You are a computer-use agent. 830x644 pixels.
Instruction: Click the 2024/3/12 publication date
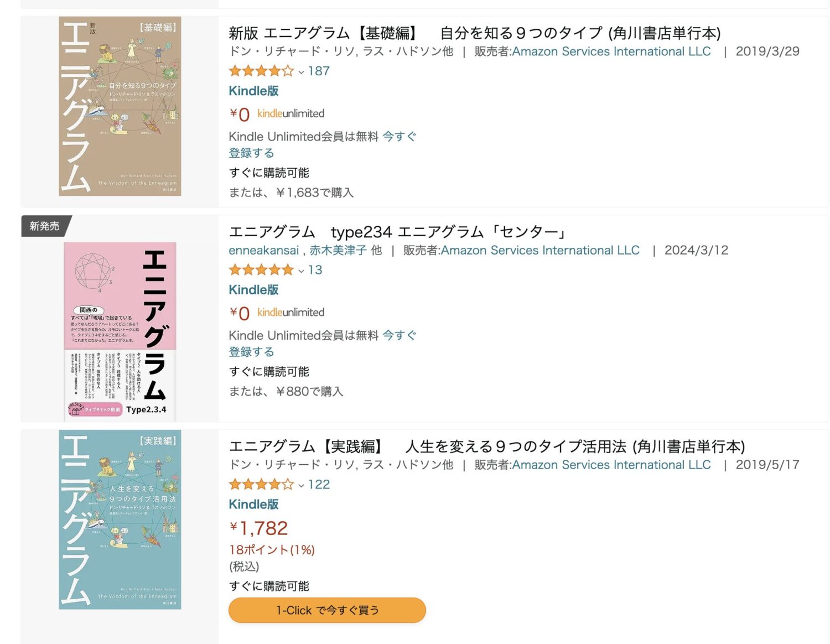pyautogui.click(x=696, y=250)
